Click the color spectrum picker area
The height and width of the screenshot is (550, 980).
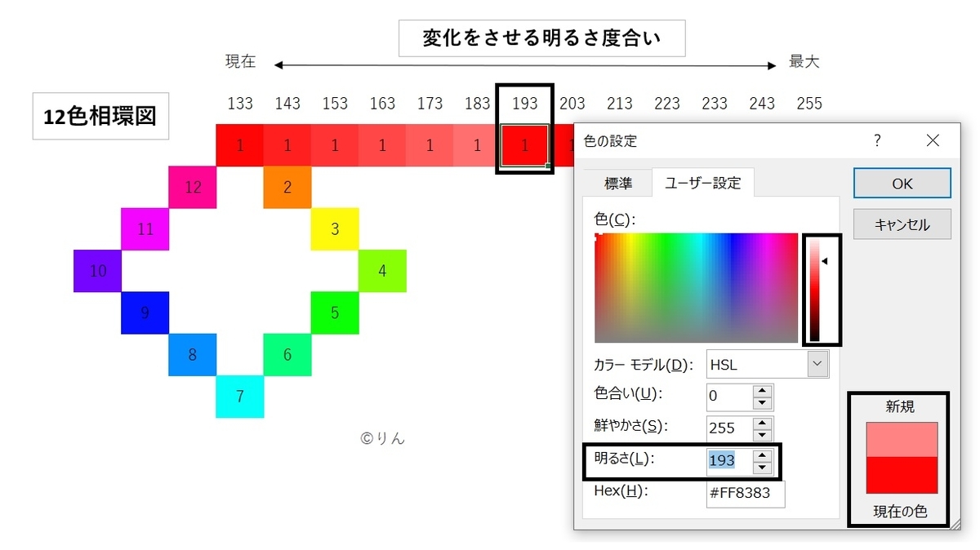tap(696, 287)
